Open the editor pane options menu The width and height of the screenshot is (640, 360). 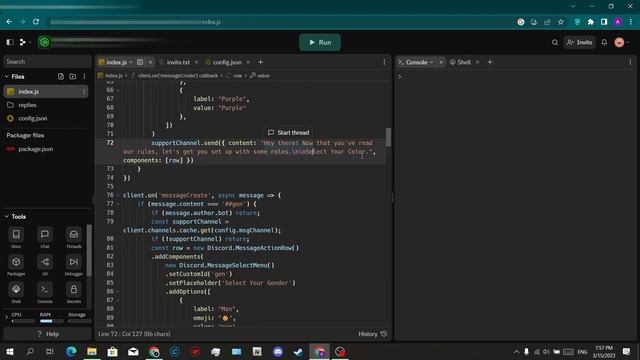pos(384,62)
